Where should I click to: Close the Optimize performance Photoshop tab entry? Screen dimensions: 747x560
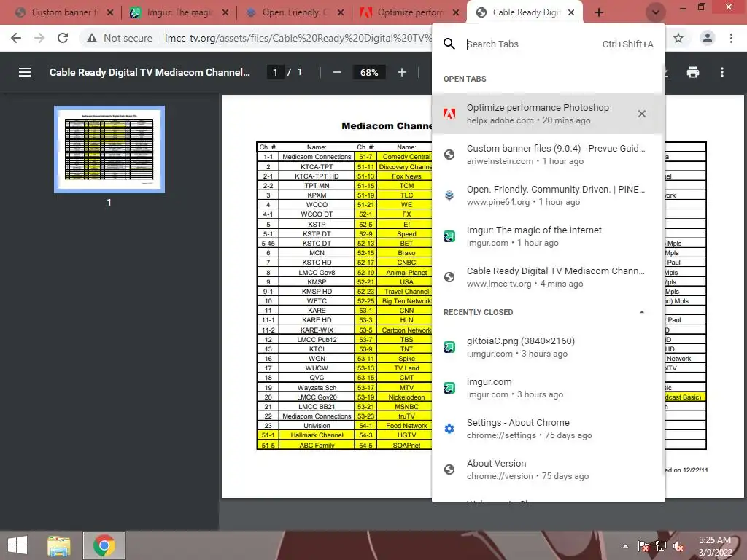point(642,114)
